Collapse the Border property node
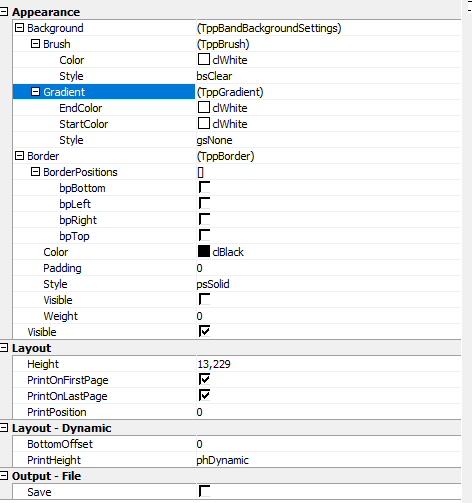Screen dimensions: 472x503 (x=20, y=156)
